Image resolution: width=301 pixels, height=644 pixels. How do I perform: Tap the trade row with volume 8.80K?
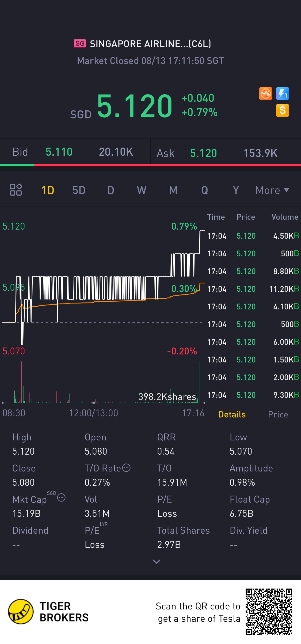click(253, 271)
